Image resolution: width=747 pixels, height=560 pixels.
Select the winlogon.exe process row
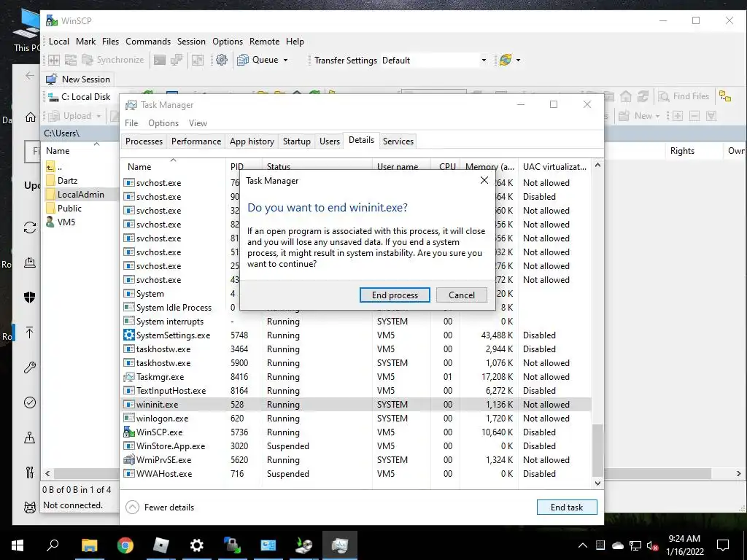pyautogui.click(x=356, y=418)
